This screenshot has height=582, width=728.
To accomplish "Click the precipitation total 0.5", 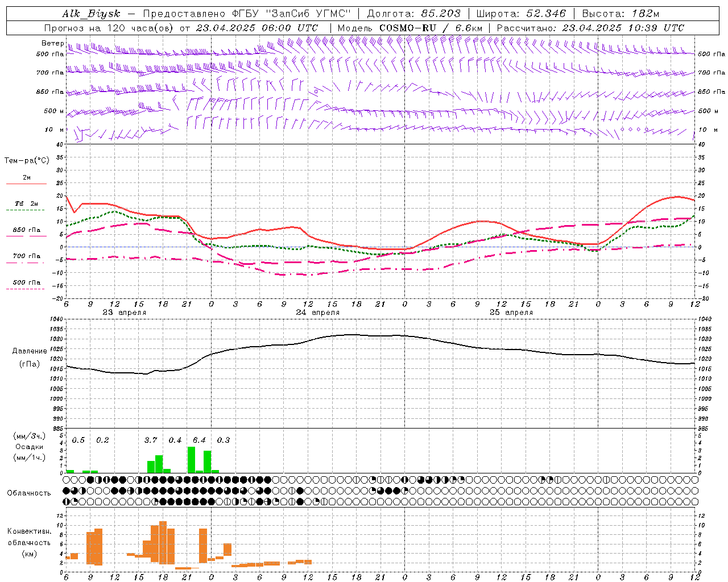I will (78, 440).
